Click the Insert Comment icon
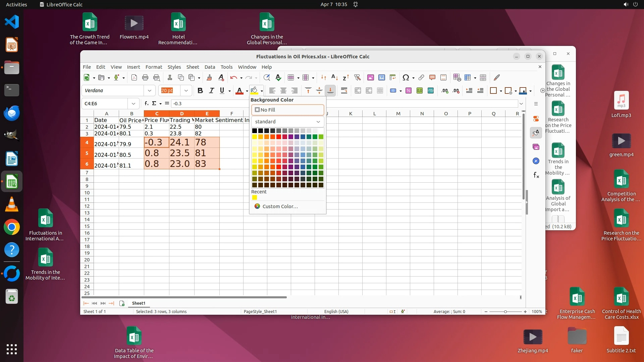 432,78
